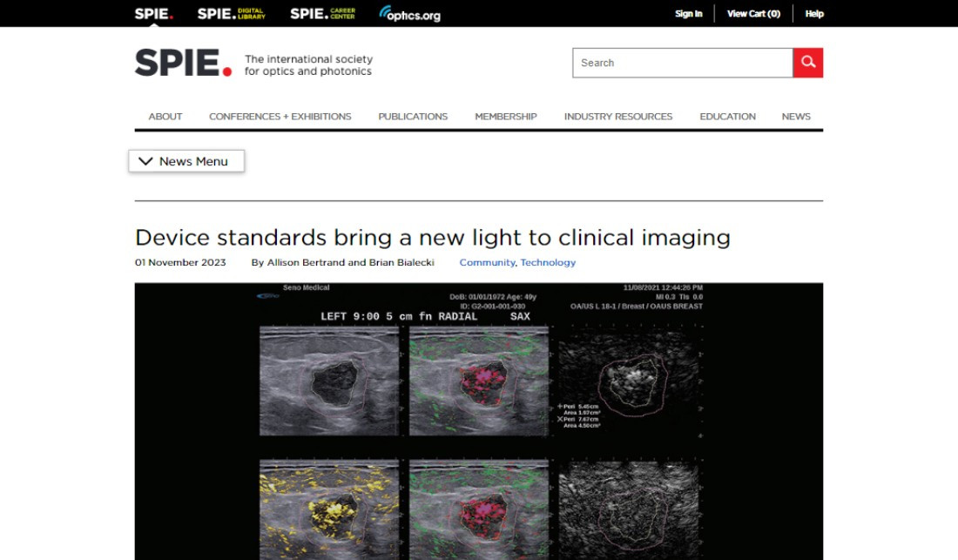Click the Help link
The height and width of the screenshot is (560, 958).
(x=813, y=13)
